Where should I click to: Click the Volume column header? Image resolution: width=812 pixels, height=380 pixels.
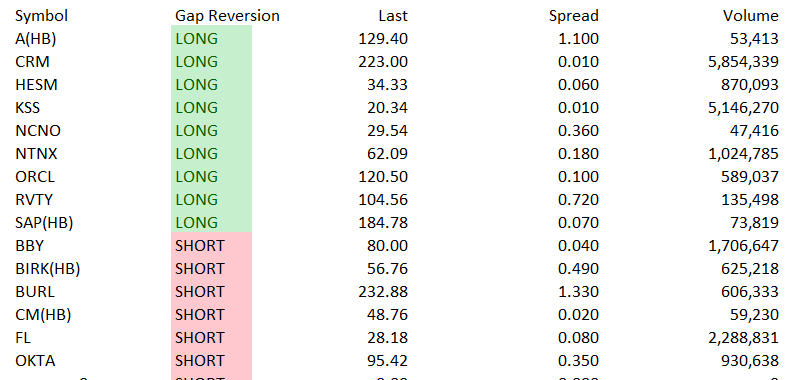751,16
